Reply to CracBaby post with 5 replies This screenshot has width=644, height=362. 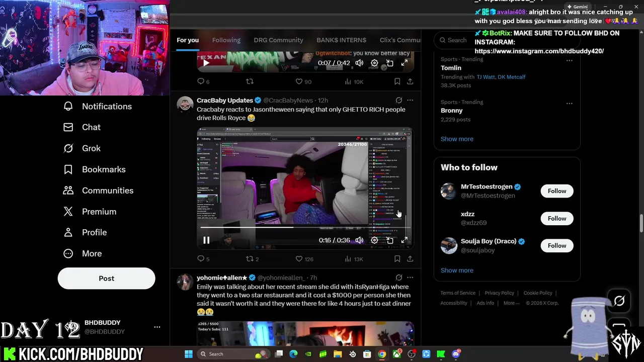[203, 259]
